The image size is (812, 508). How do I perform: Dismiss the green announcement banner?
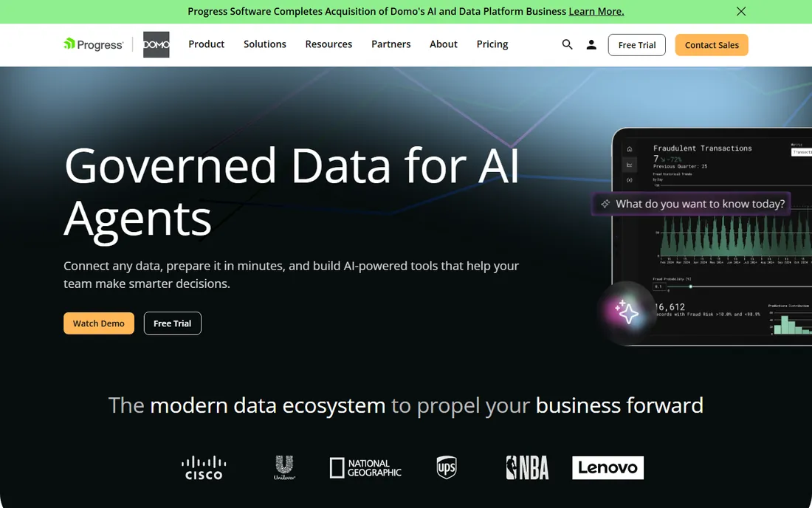[741, 11]
